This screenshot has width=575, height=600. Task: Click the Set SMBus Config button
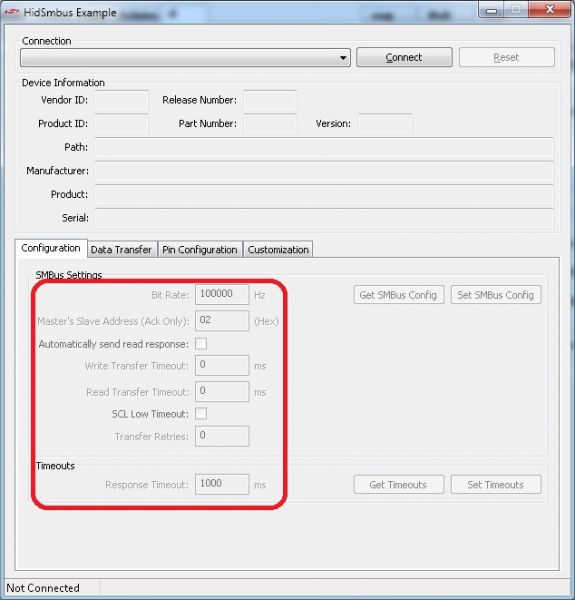pyautogui.click(x=496, y=295)
